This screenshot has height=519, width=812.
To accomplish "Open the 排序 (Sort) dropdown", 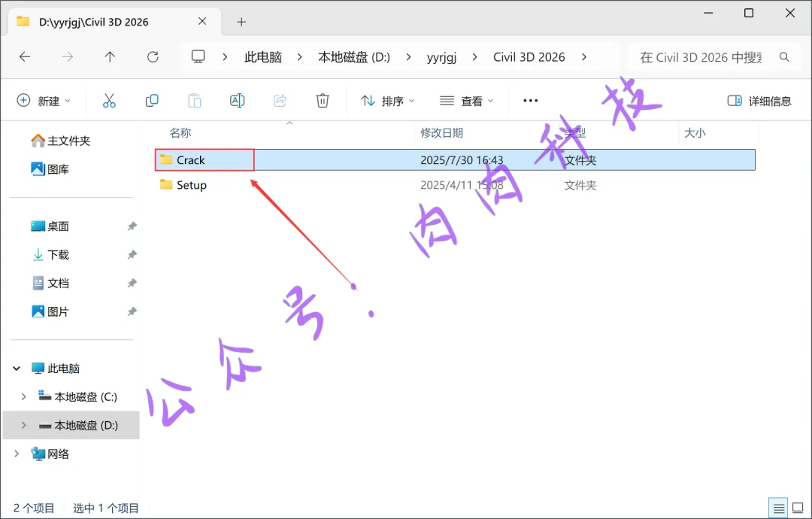I will [x=387, y=101].
